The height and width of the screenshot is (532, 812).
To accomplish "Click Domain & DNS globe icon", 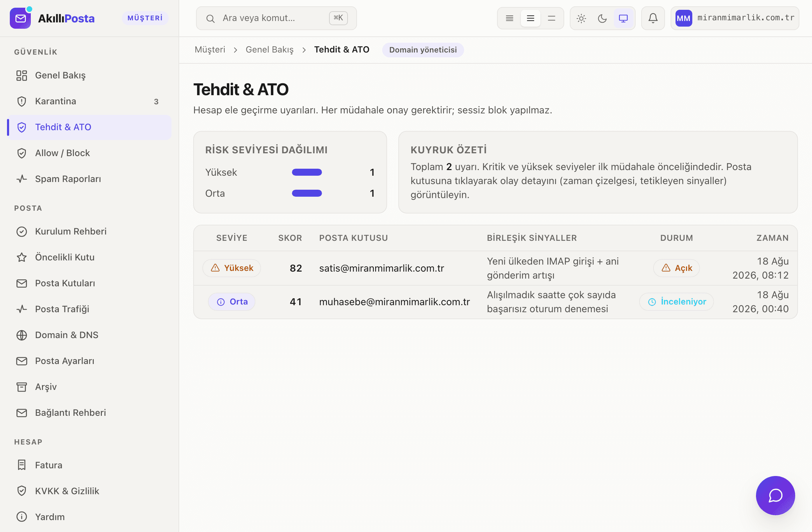I will coord(22,335).
